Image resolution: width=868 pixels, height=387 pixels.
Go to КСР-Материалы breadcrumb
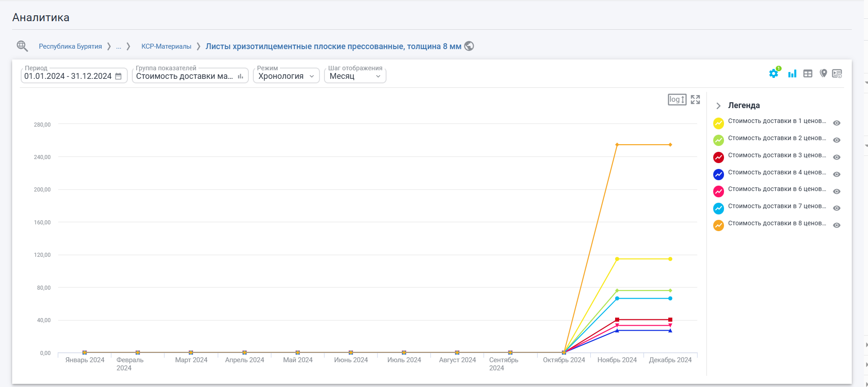coord(166,46)
